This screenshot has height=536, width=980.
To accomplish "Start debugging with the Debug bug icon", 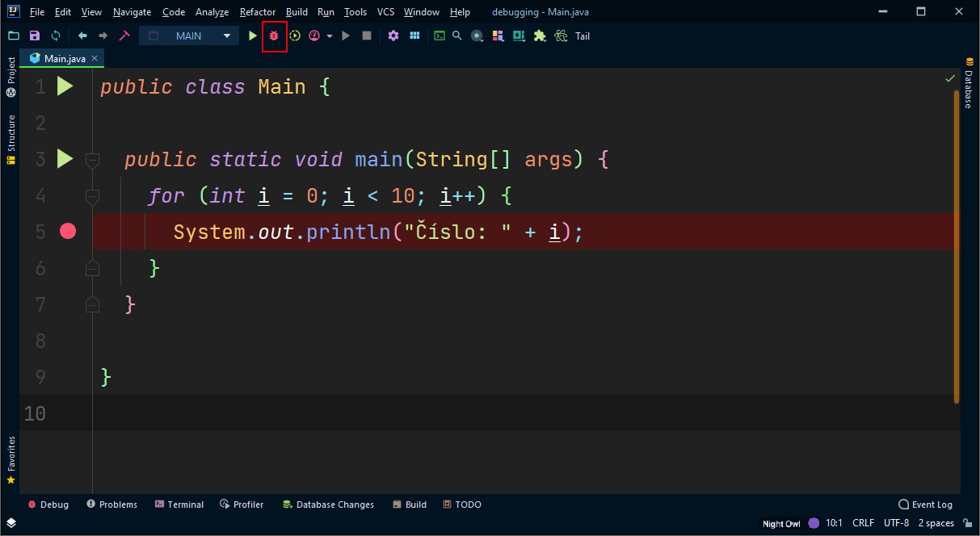I will [x=274, y=36].
